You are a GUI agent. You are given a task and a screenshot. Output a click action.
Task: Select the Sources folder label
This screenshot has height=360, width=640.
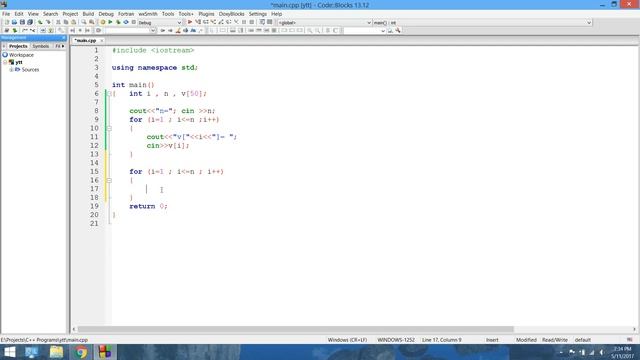coord(30,70)
